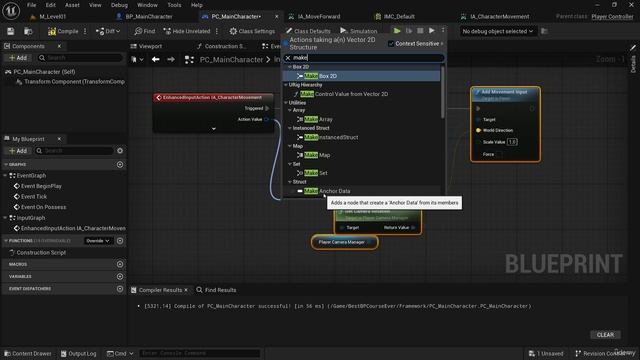Save the blueprint using the save icon
The width and height of the screenshot is (640, 360).
pyautogui.click(x=11, y=31)
